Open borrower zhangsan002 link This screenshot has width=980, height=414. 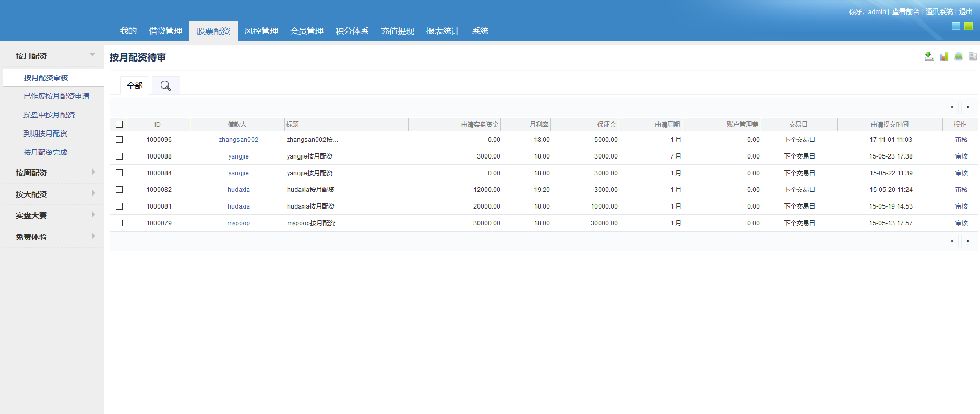(238, 140)
